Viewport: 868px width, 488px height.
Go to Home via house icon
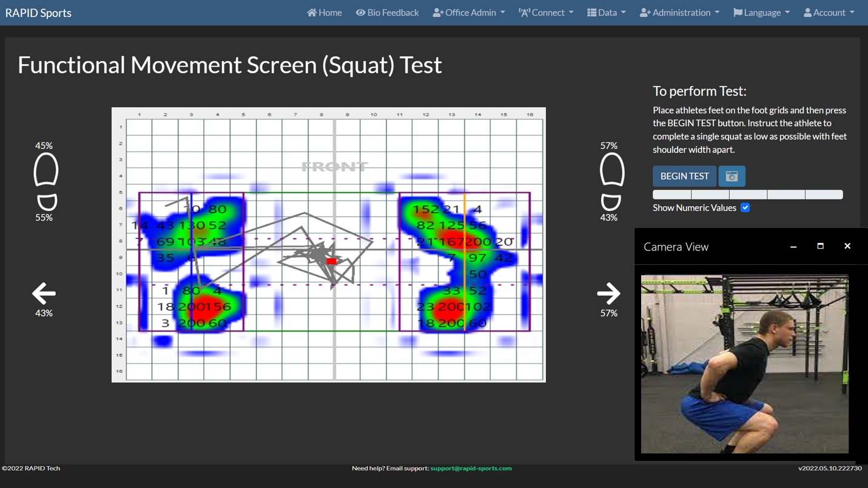pos(325,13)
